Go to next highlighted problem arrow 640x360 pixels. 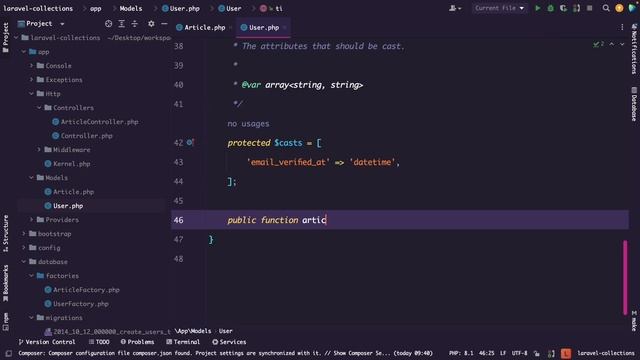pyautogui.click(x=622, y=44)
